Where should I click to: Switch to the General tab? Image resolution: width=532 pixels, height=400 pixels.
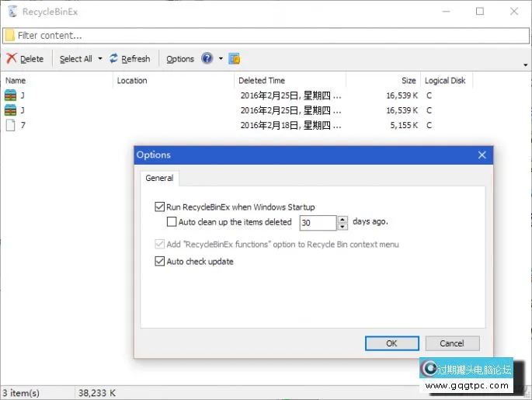tap(159, 178)
